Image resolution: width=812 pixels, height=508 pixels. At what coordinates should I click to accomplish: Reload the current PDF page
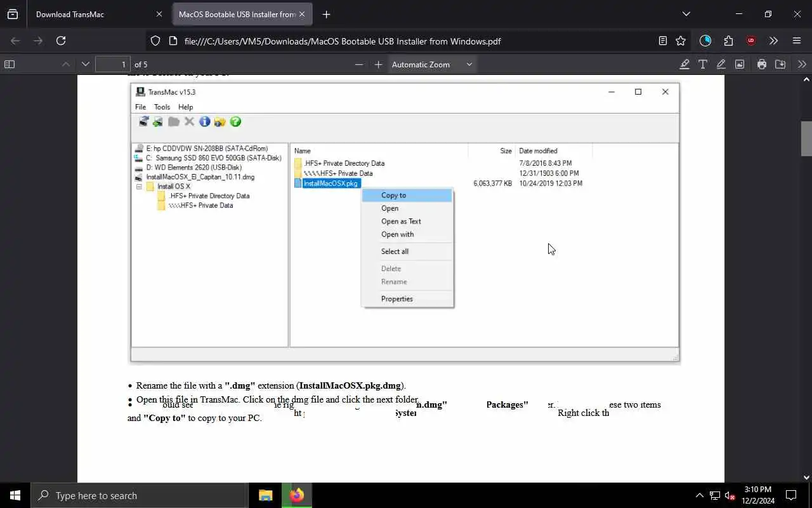[x=61, y=41]
